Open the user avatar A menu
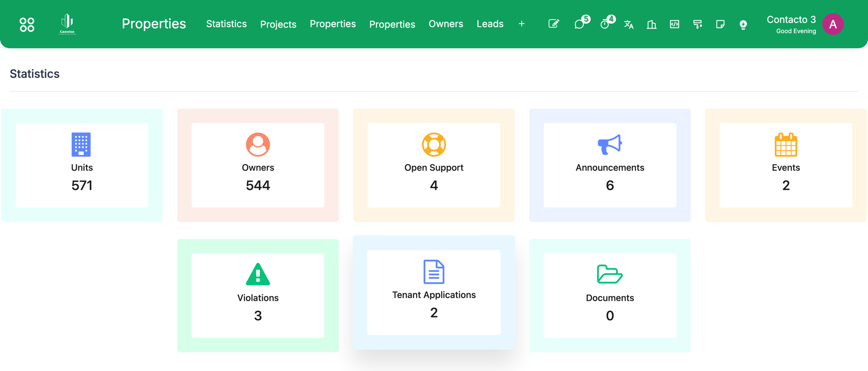The width and height of the screenshot is (868, 371). tap(833, 24)
